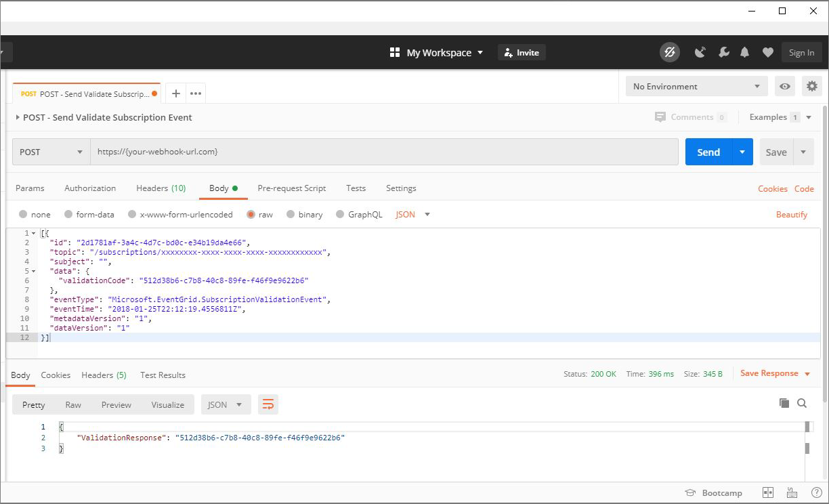This screenshot has height=504, width=829.
Task: Open settings via the wrench icon
Action: click(723, 53)
